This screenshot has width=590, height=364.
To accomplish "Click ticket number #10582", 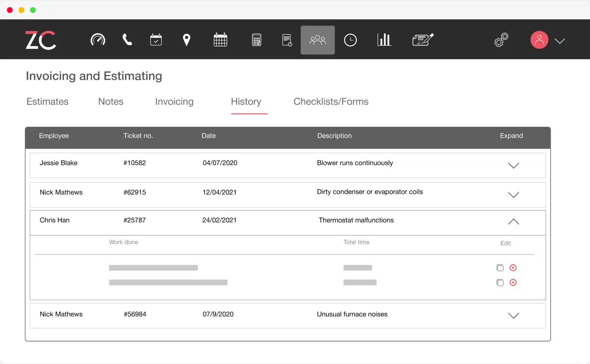I will [135, 163].
